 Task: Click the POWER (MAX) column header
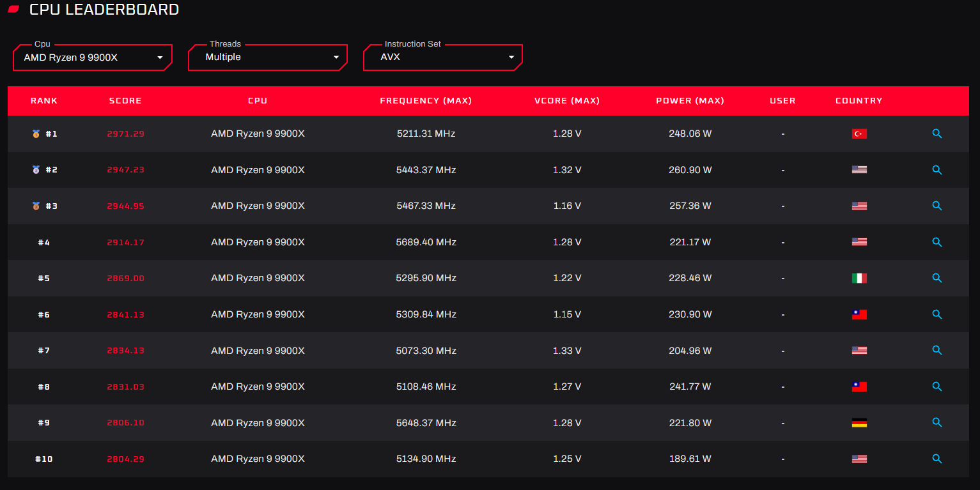coord(690,101)
